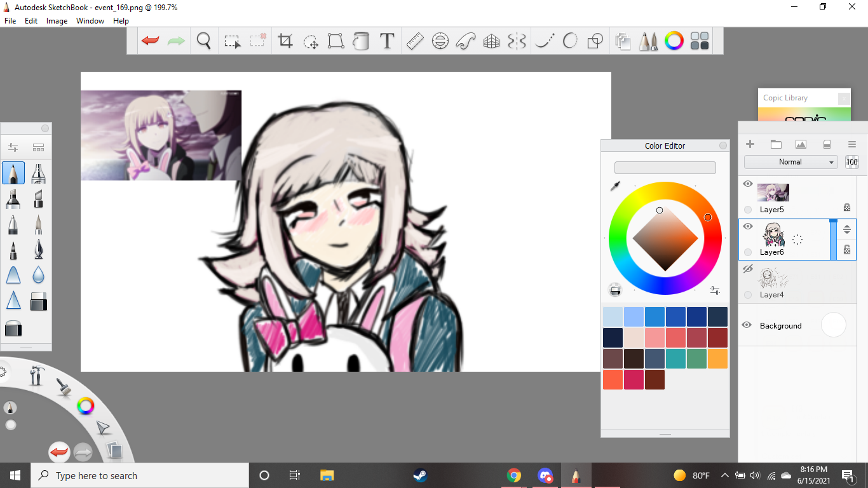The height and width of the screenshot is (488, 868).
Task: Click Layer5 radio circle
Action: click(748, 210)
